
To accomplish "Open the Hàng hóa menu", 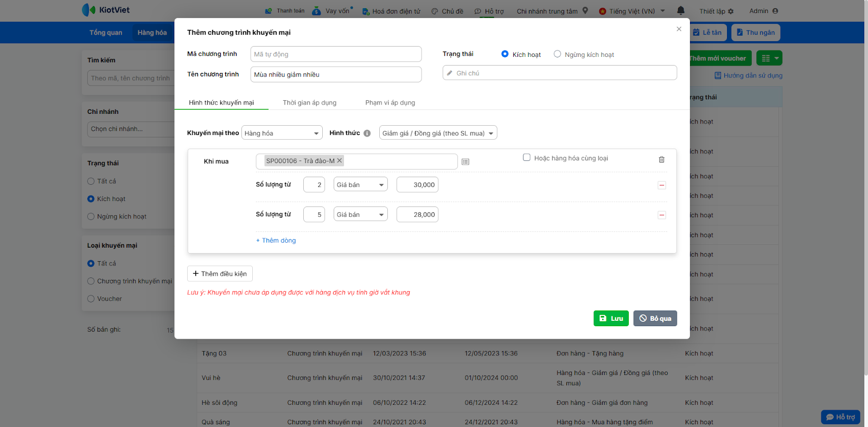I will point(152,33).
